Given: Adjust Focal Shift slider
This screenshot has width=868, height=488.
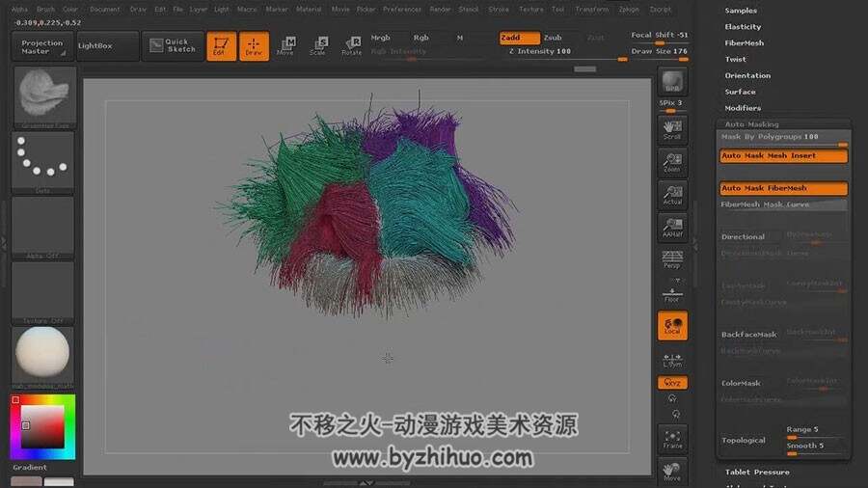Looking at the screenshot, I should pyautogui.click(x=660, y=36).
